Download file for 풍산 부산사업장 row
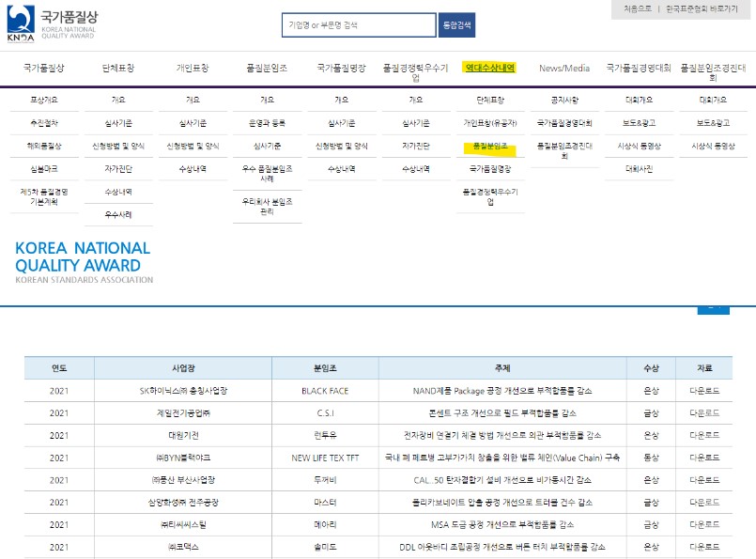 click(704, 480)
